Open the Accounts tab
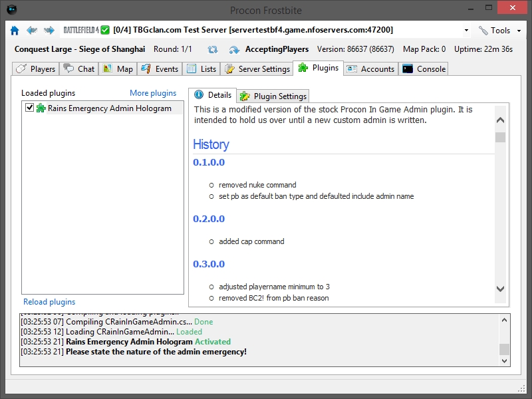532x399 pixels. tap(371, 69)
